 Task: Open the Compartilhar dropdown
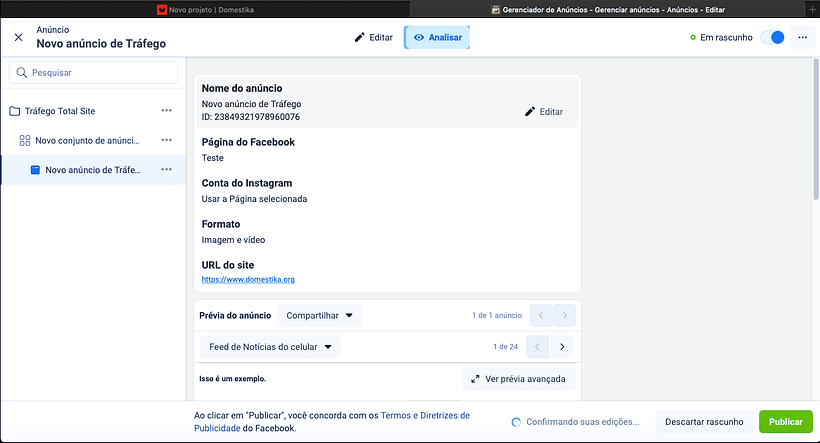coord(319,315)
